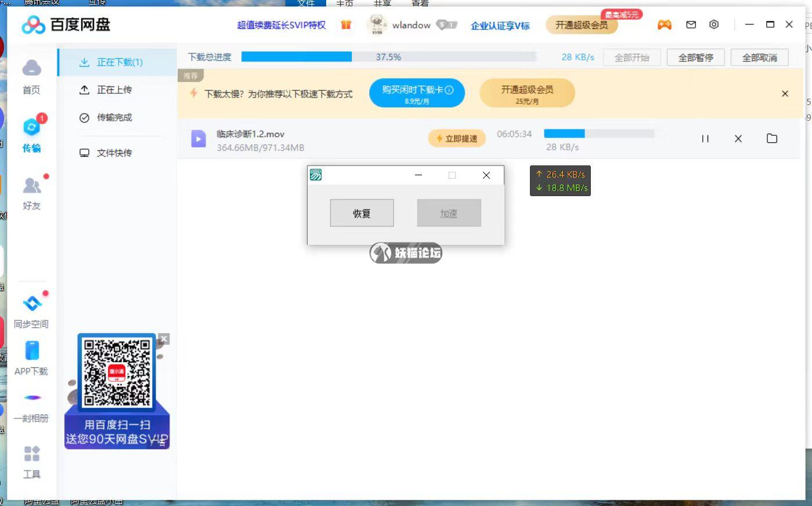Open wlandow user avatar
Screen dimensions: 812x506
(x=378, y=24)
